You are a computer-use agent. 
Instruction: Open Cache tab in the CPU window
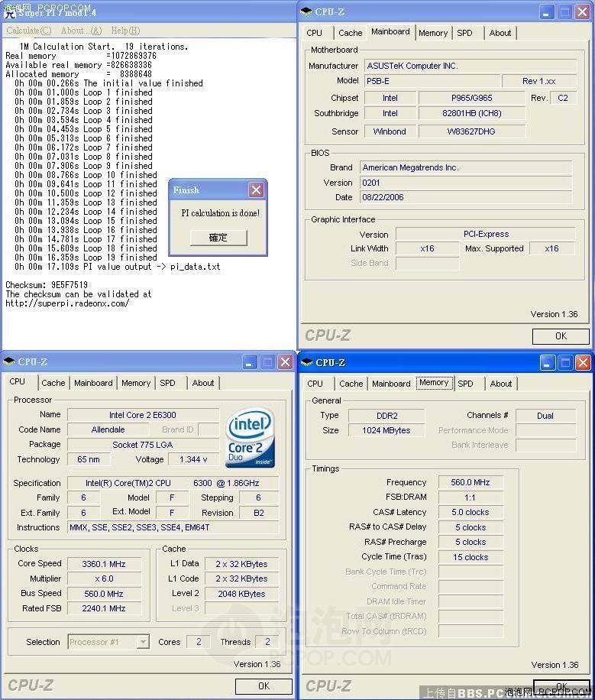pos(53,383)
